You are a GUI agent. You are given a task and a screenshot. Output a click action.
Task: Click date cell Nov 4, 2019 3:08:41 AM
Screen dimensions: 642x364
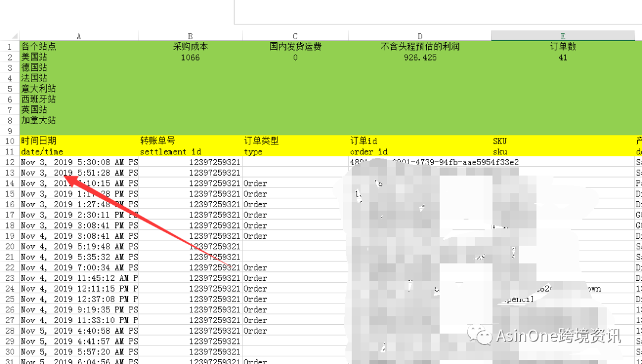coord(79,236)
